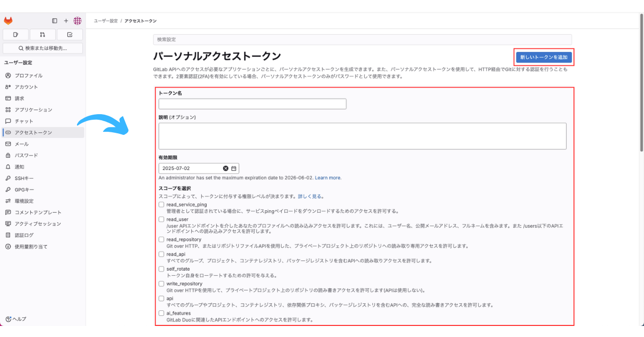This screenshot has height=337, width=644.
Task: Select the api scope checkbox
Action: (162, 298)
